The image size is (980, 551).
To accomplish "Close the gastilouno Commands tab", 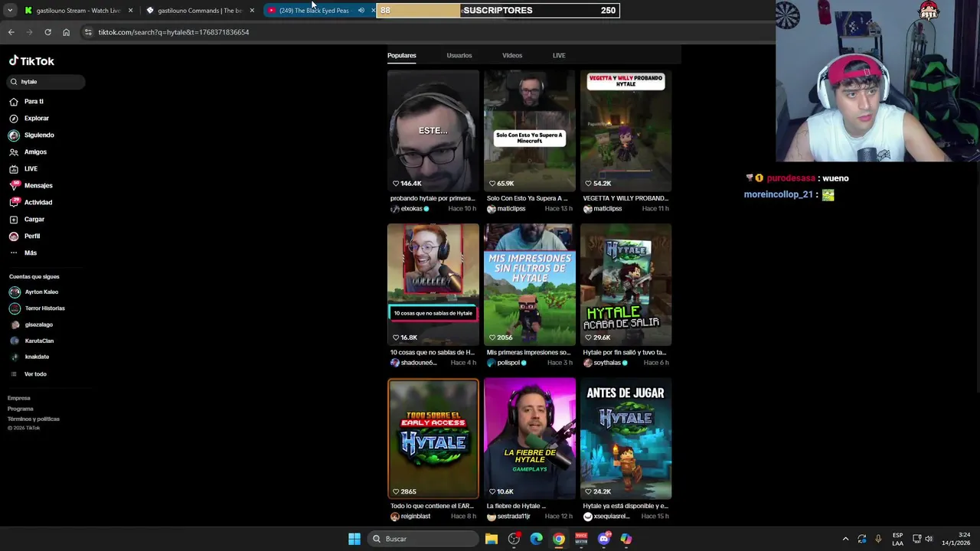I will pyautogui.click(x=252, y=11).
